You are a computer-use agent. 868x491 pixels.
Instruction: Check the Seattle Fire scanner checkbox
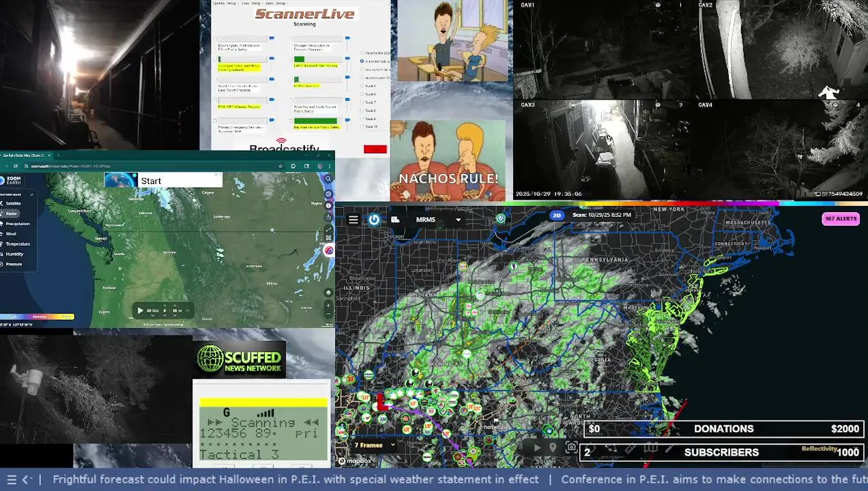point(215,80)
